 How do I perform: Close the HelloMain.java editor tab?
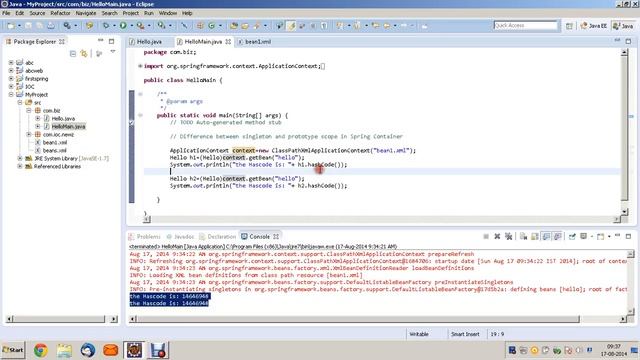228,42
